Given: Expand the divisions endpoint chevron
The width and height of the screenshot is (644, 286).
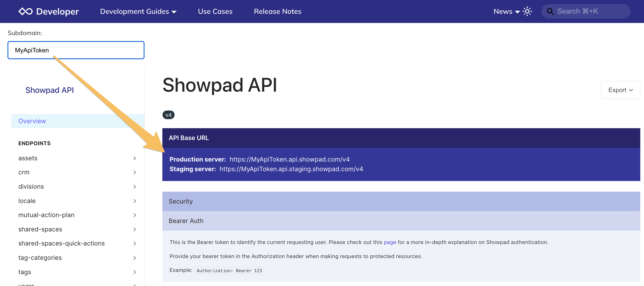Looking at the screenshot, I should [x=135, y=186].
